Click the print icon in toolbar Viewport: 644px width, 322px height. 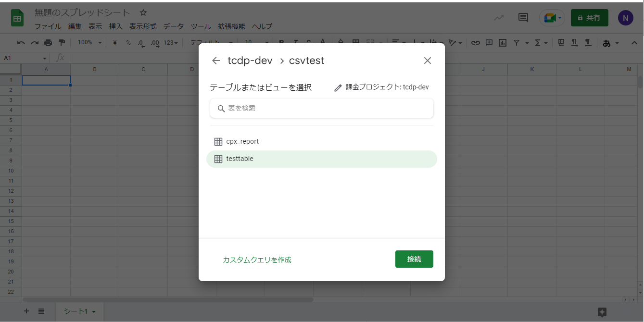(48, 43)
